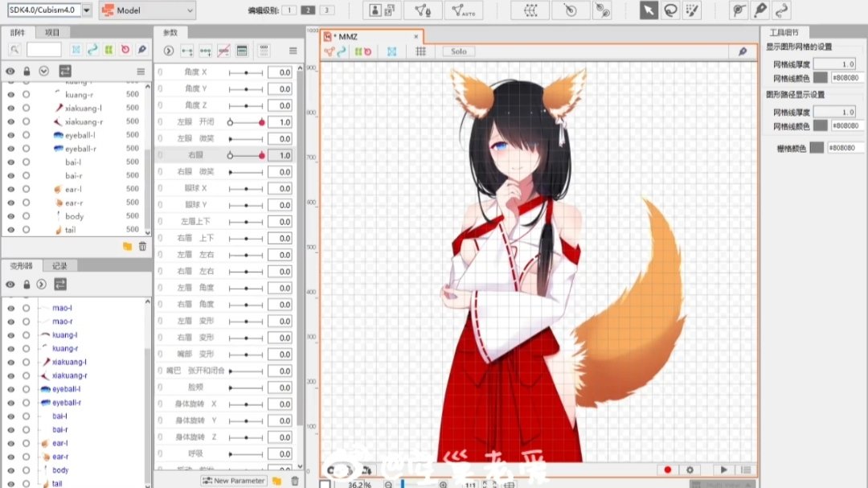Switch to the 项目 tab
This screenshot has height=488, width=868.
pyautogui.click(x=52, y=33)
